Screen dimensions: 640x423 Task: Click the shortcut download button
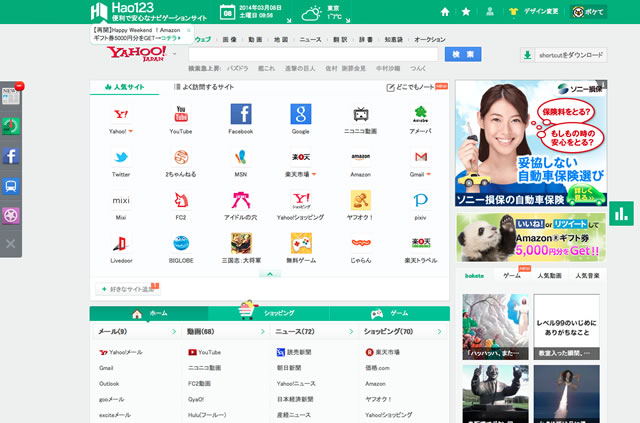[x=564, y=55]
